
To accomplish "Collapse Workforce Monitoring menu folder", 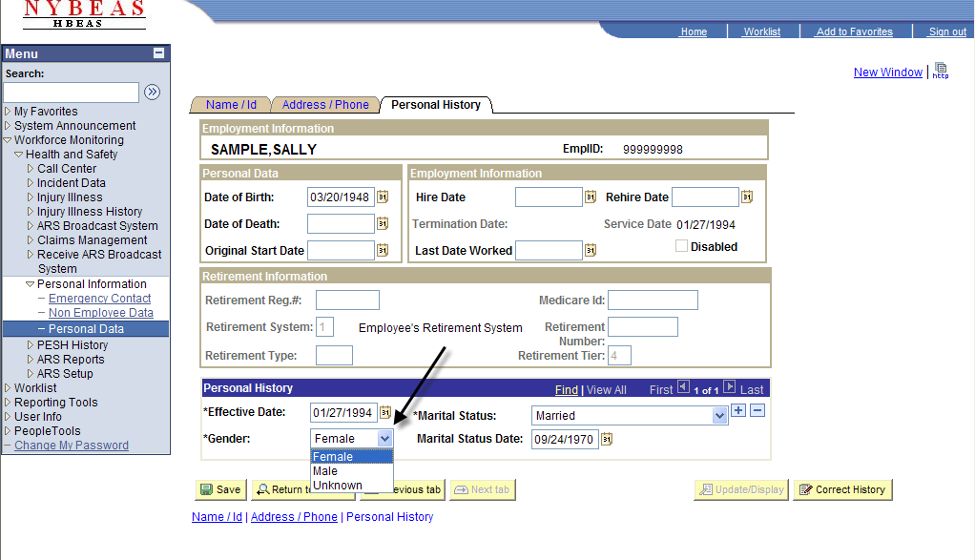I will [8, 140].
